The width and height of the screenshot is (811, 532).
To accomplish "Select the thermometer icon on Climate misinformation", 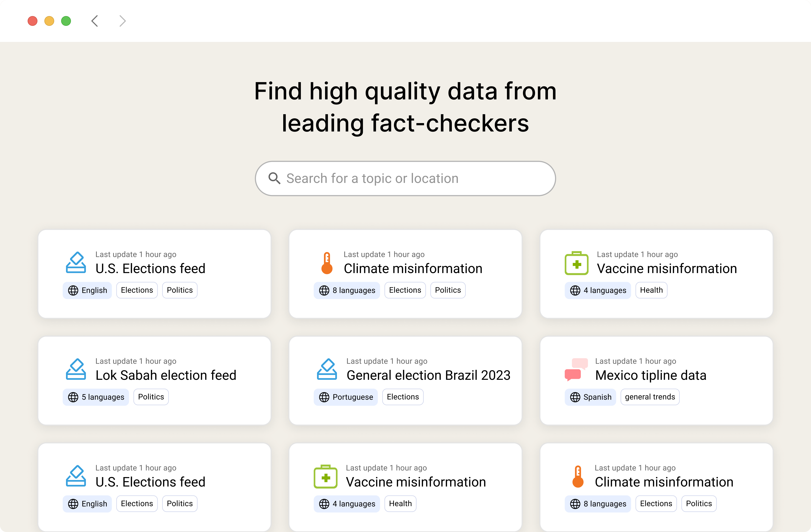I will (x=327, y=262).
